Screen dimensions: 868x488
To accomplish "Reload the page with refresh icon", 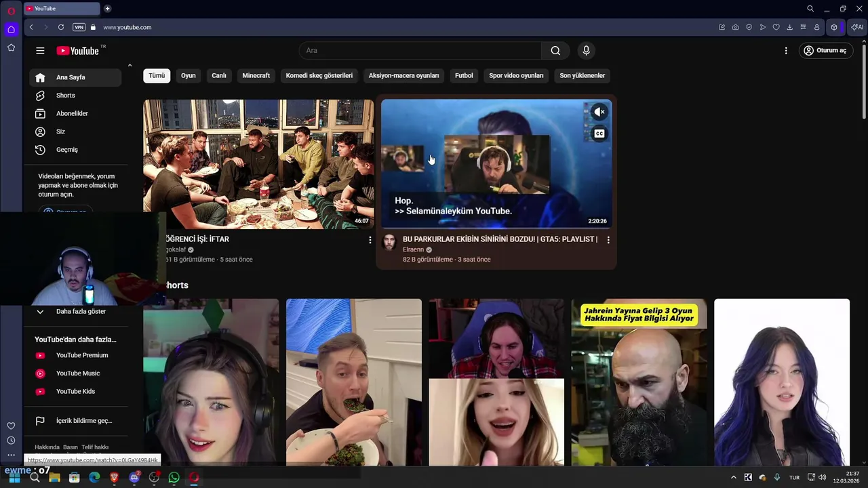I will click(x=61, y=27).
